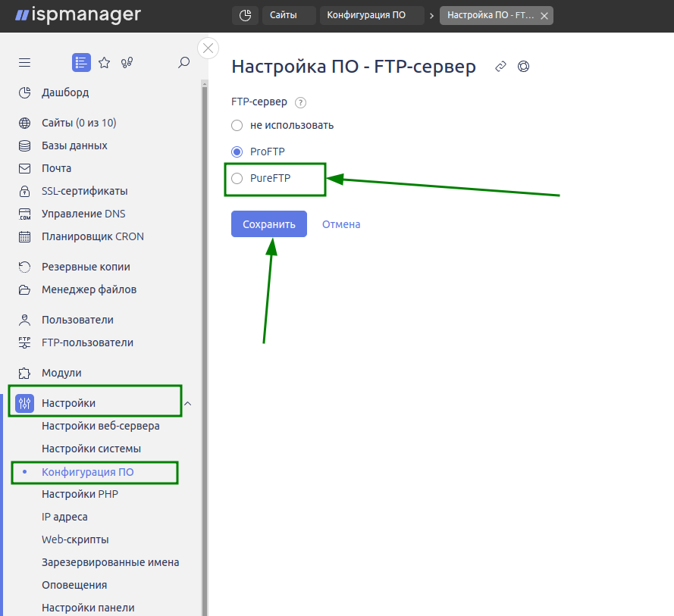This screenshot has height=616, width=674.
Task: Click the FTP icon for FTP-пользователи
Action: (24, 342)
